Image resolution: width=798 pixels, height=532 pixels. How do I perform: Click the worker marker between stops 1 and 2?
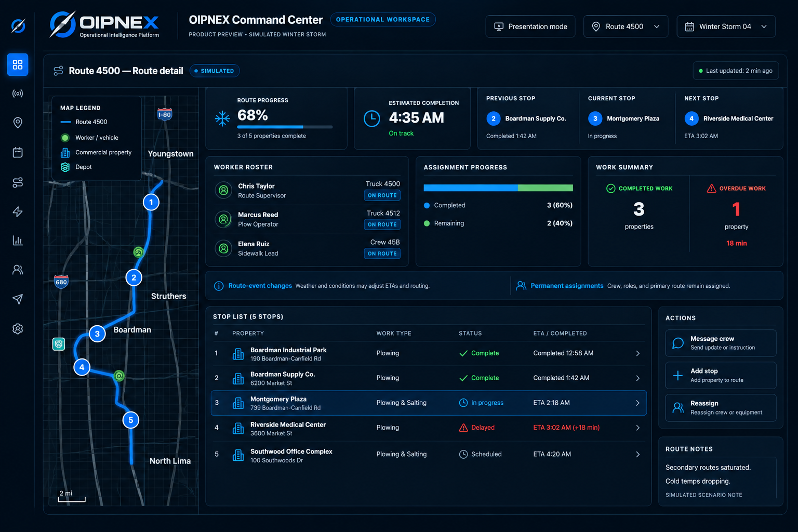coord(138,252)
